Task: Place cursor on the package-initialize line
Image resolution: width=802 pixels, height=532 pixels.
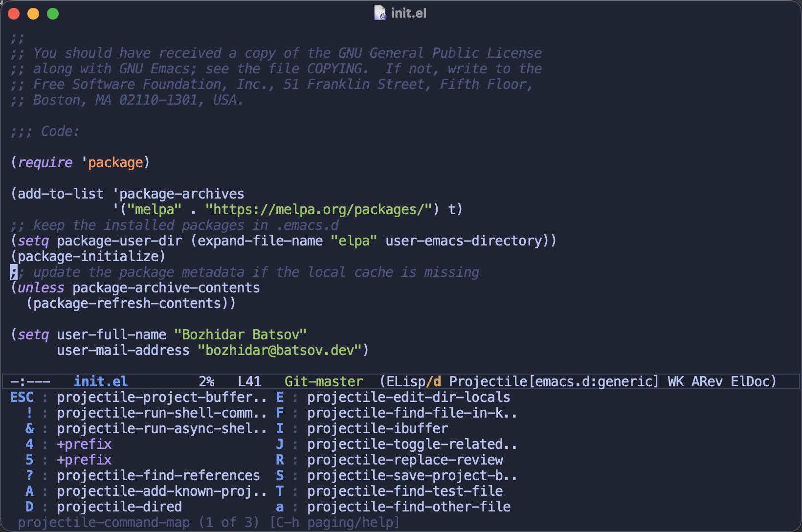Action: tap(88, 256)
